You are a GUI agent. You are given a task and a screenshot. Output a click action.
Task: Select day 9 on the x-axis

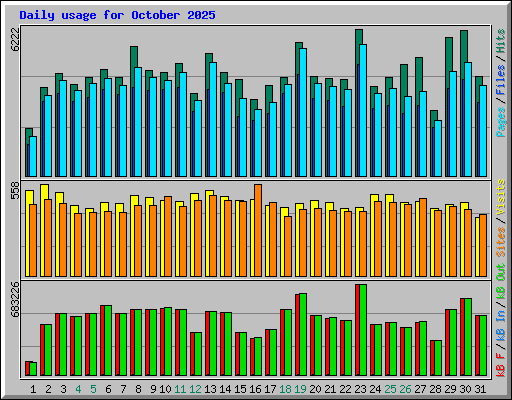click(x=153, y=389)
